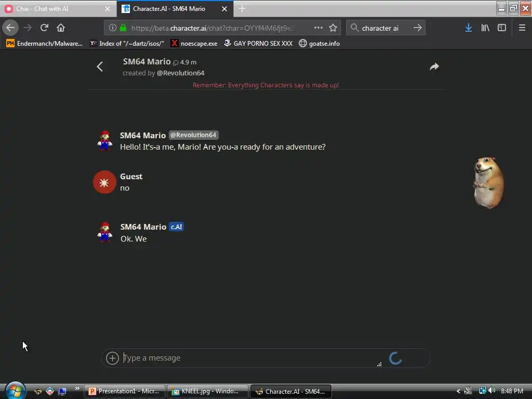The image size is (532, 399).
Task: Click the @Revolution64 badge on first message
Action: point(193,135)
